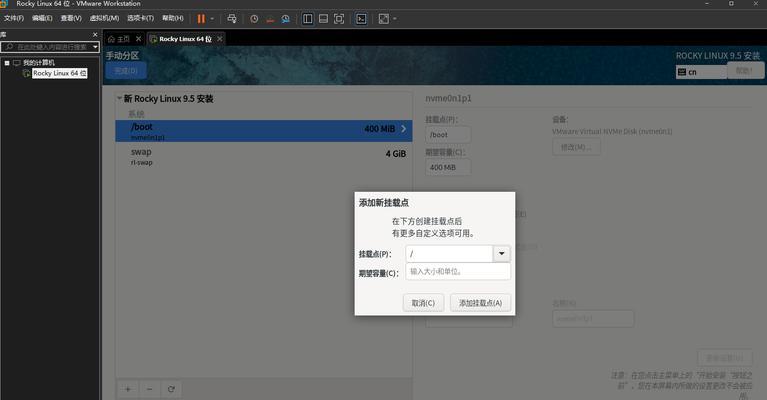This screenshot has width=767, height=400.
Task: Click the chevron arrow on /boot row
Action: (404, 129)
